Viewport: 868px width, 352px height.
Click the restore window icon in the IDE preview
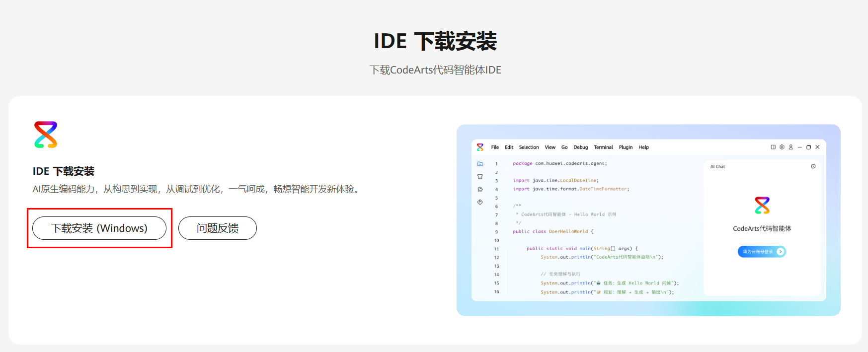[x=808, y=147]
